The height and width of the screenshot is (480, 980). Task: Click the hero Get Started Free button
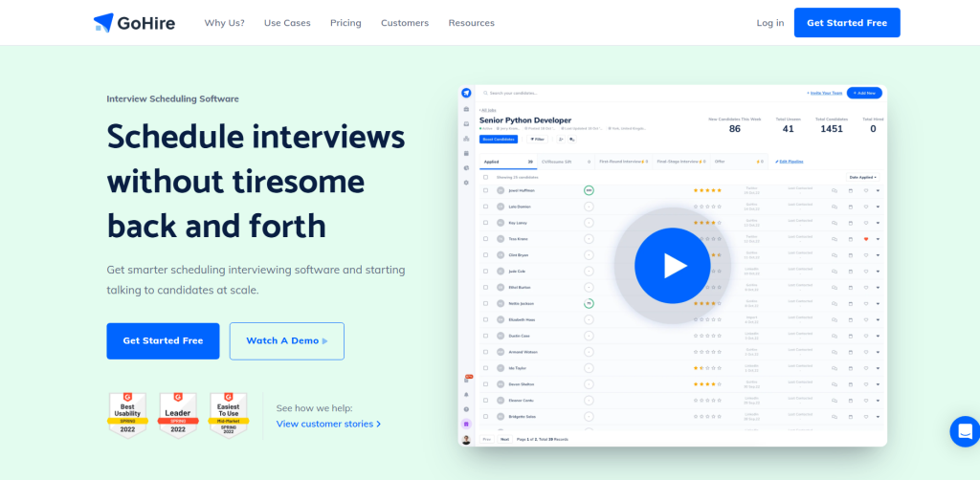[x=163, y=340]
